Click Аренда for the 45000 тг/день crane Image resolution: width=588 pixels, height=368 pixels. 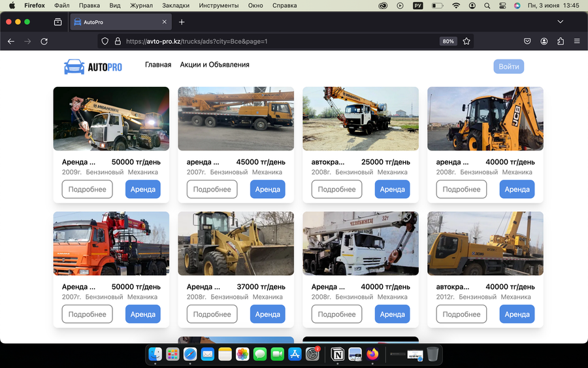pos(267,189)
